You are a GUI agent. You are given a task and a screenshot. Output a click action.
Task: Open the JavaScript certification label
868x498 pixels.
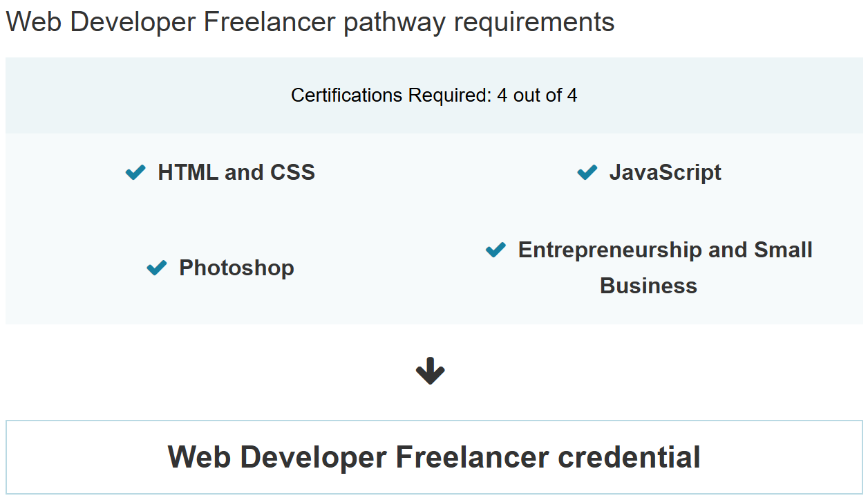click(x=665, y=172)
